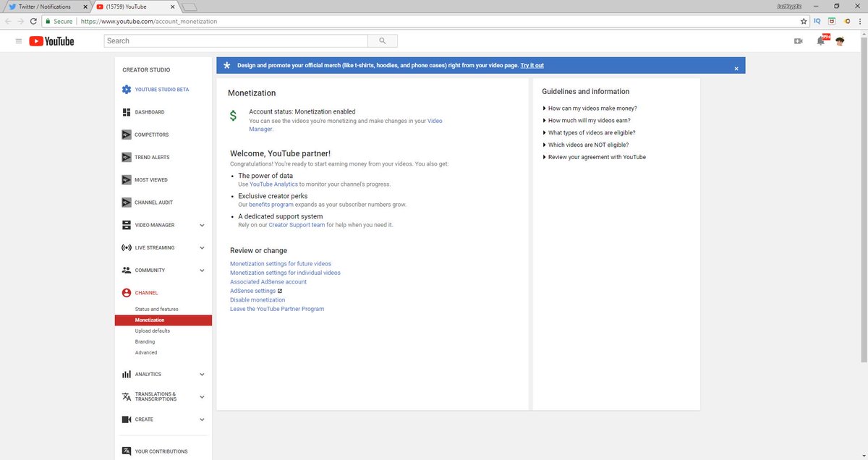Click the Video Manager icon
This screenshot has height=460, width=868.
point(127,225)
